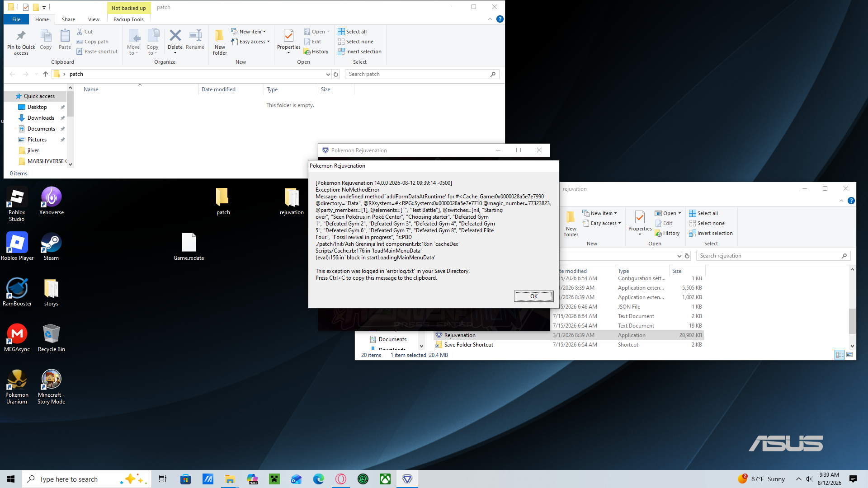Switch rejuvation window to large icons view
Image resolution: width=868 pixels, height=488 pixels.
point(849,355)
